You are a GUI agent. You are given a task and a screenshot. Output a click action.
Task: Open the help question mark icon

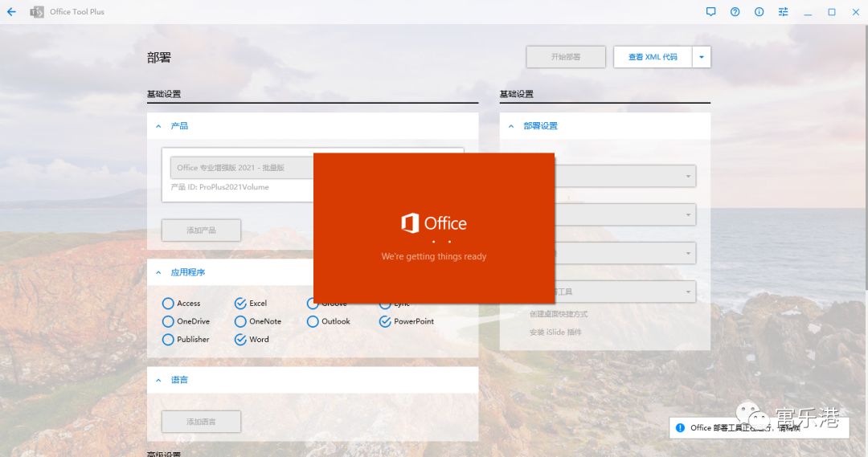735,12
